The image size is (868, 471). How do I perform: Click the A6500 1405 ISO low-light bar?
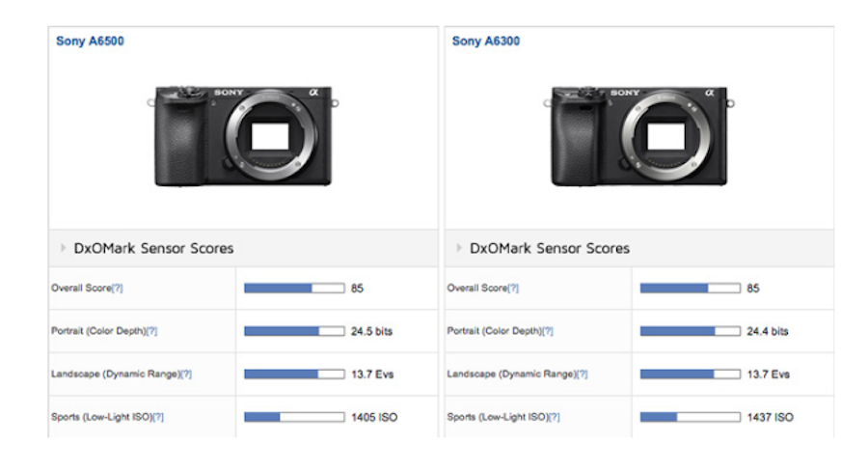tap(294, 417)
